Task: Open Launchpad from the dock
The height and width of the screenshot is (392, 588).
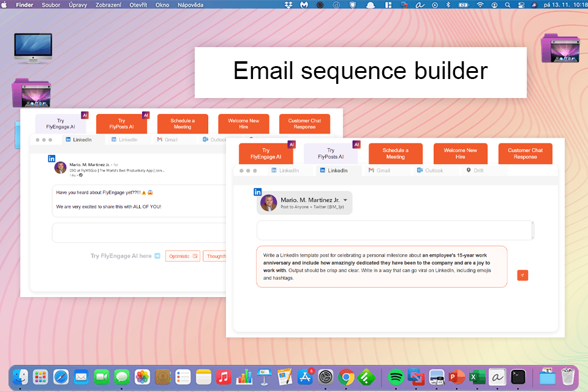Action: pyautogui.click(x=40, y=377)
